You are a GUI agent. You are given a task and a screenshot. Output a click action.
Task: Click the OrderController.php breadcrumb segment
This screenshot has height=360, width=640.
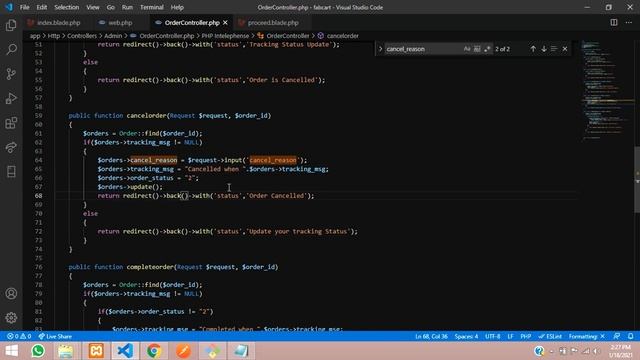click(167, 36)
